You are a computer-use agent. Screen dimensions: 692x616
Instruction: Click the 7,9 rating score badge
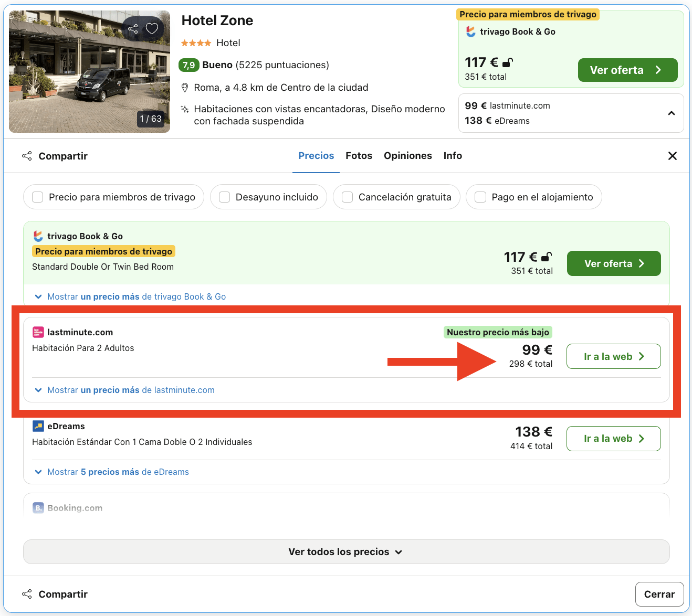pyautogui.click(x=188, y=65)
